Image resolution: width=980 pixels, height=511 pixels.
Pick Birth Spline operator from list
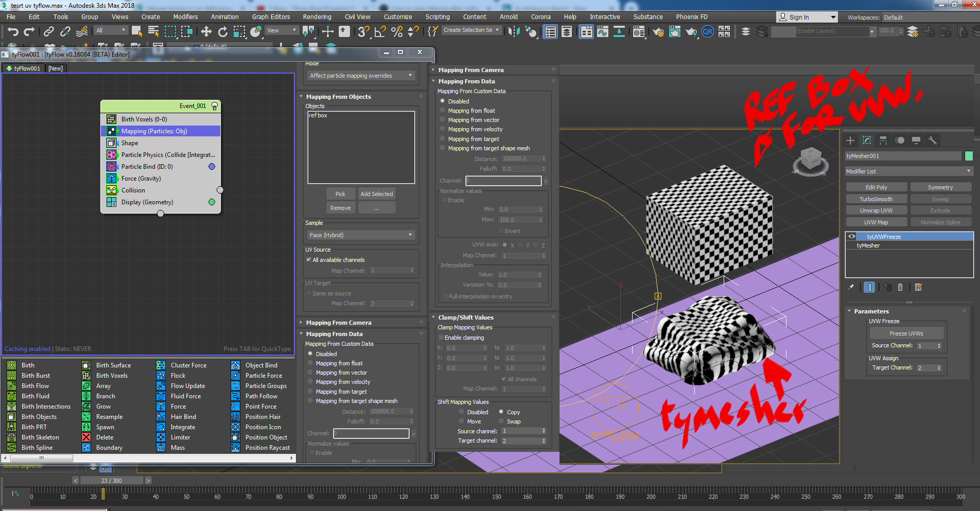(37, 448)
